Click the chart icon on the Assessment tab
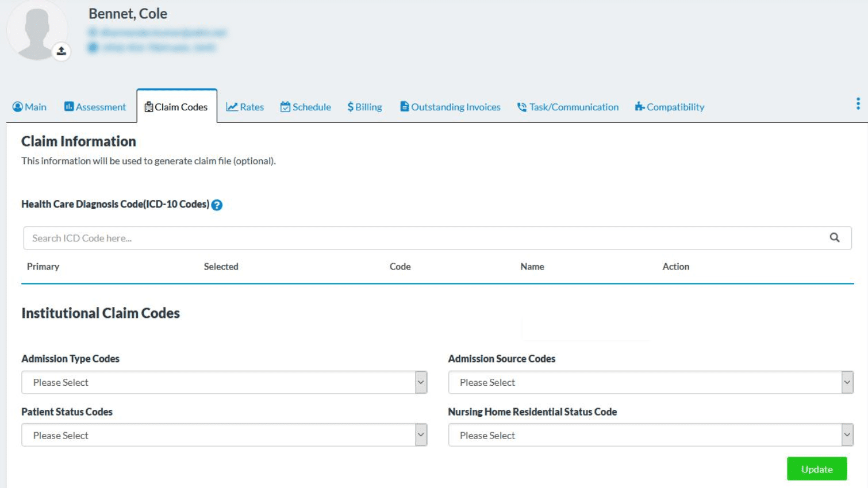 coord(67,106)
